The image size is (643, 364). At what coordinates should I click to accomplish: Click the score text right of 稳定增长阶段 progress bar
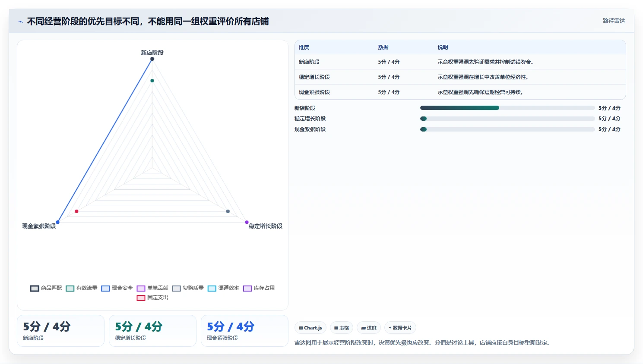(x=609, y=119)
